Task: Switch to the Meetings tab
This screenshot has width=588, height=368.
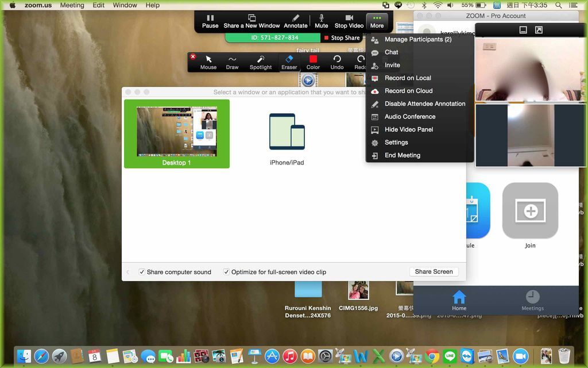Action: [x=532, y=300]
